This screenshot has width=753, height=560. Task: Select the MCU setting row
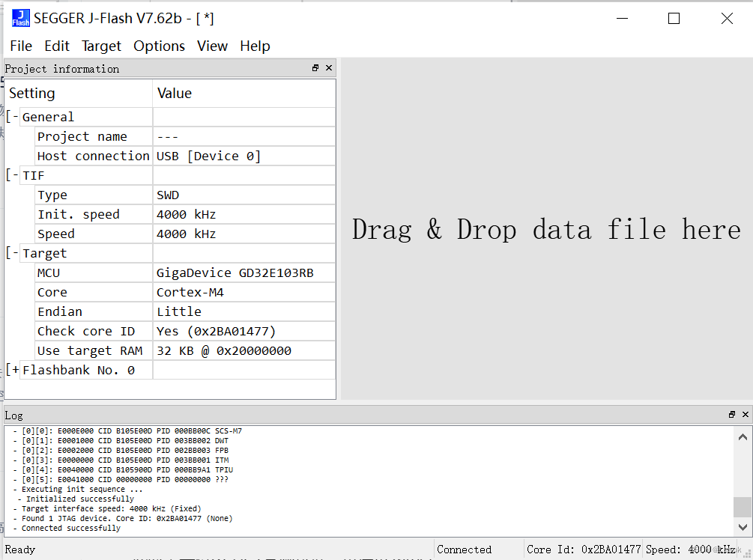94,273
